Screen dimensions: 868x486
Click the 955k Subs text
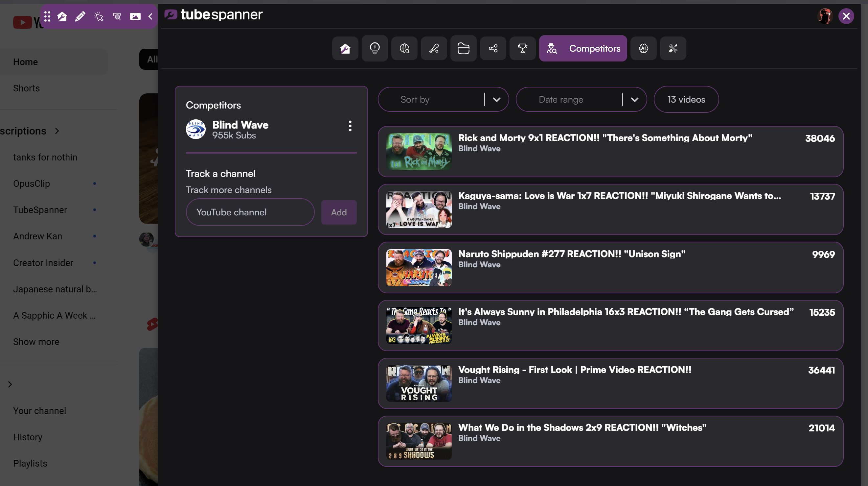tap(234, 135)
